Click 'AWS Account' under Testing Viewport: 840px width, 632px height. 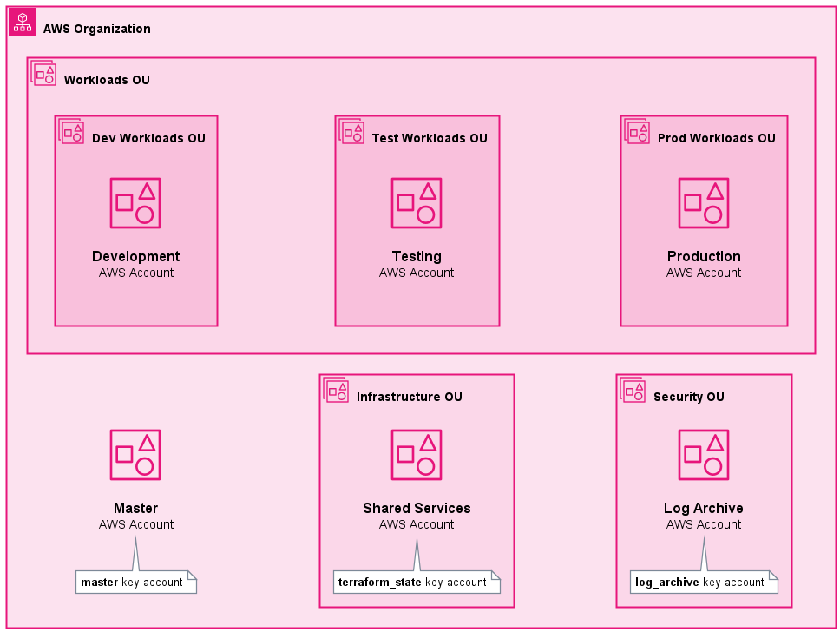pyautogui.click(x=417, y=273)
